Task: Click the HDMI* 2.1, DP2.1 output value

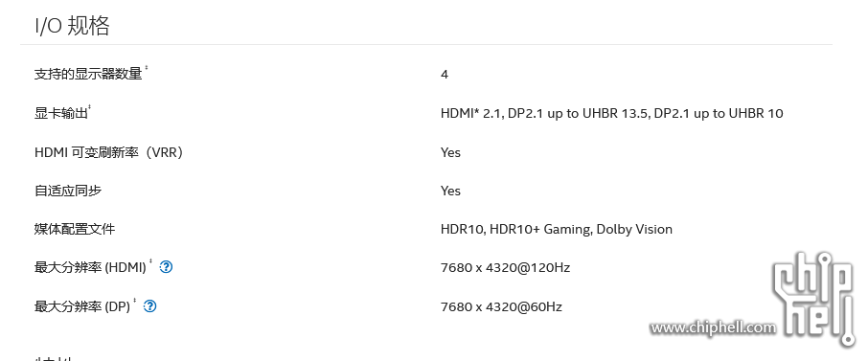Action: click(x=611, y=114)
